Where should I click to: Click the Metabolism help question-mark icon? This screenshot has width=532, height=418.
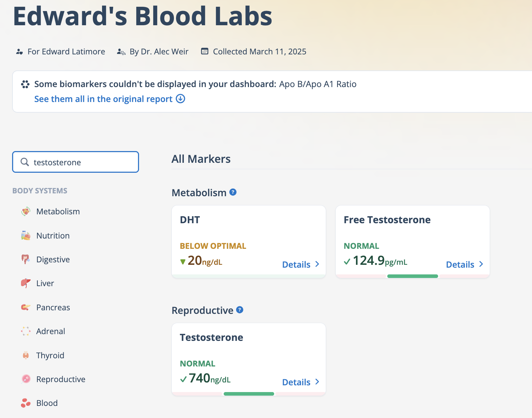tap(233, 192)
